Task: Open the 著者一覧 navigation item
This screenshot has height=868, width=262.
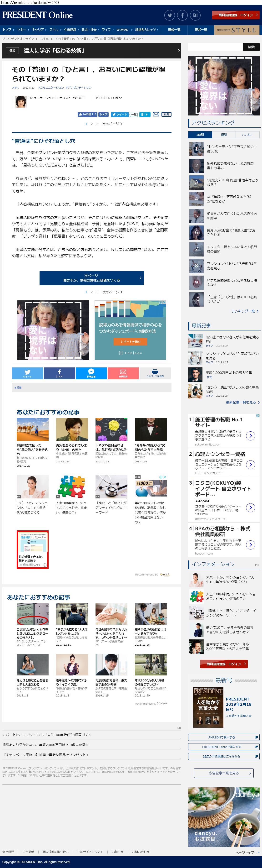Action: [201, 30]
